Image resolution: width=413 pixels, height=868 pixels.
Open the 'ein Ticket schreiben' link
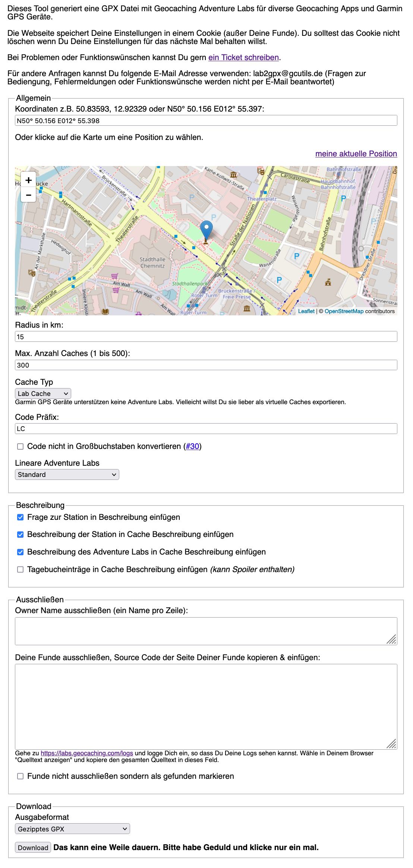tap(244, 57)
